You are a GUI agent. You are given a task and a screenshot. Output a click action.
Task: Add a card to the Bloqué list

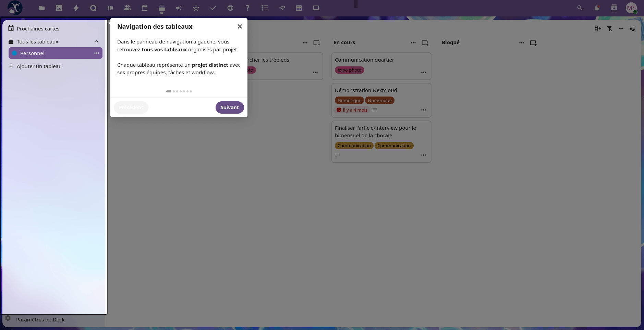[x=533, y=43]
